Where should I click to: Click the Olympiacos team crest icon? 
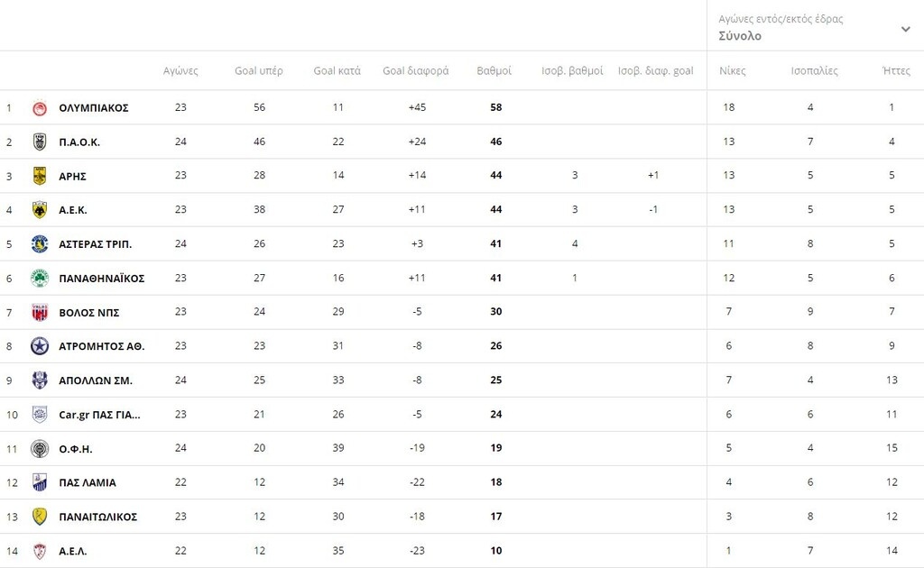pos(40,108)
